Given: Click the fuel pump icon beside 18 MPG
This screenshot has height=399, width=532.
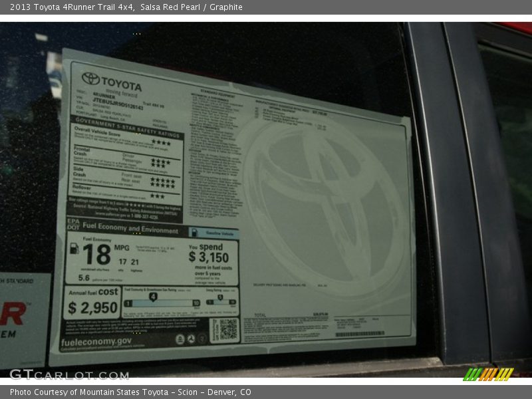Looking at the screenshot, I should (74, 248).
